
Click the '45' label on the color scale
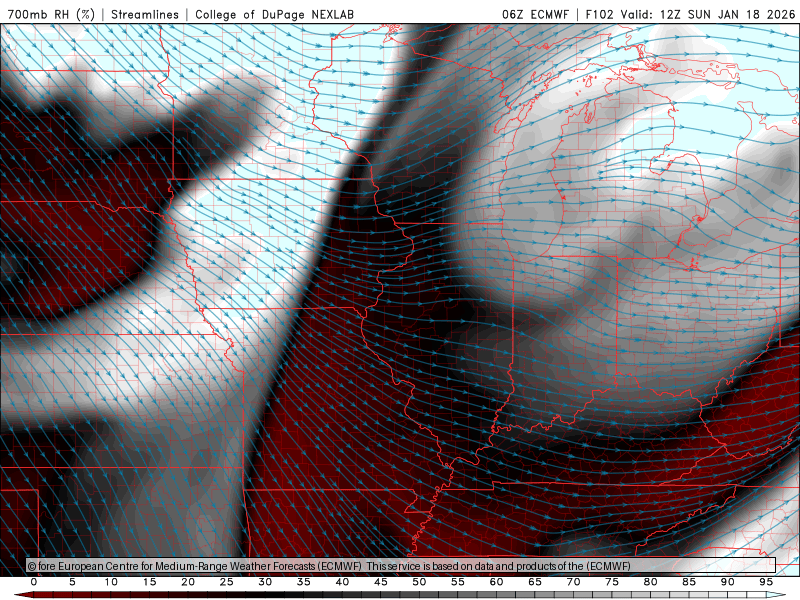(x=381, y=582)
